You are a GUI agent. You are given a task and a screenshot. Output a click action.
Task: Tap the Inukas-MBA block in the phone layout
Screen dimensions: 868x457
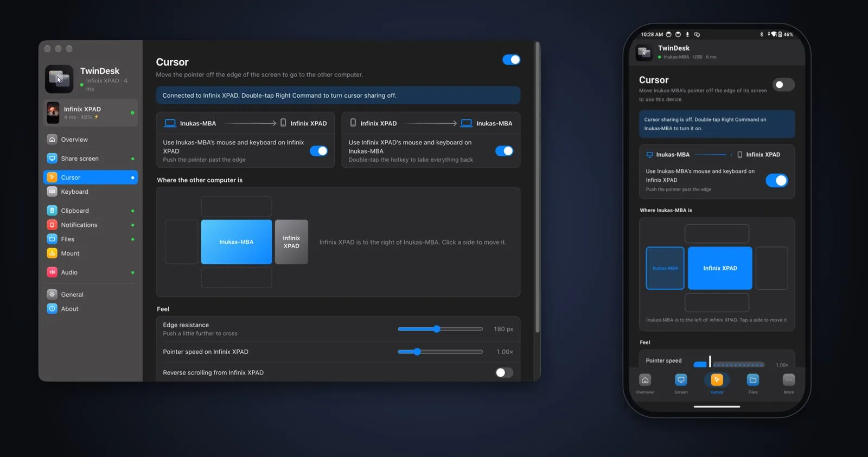point(665,268)
